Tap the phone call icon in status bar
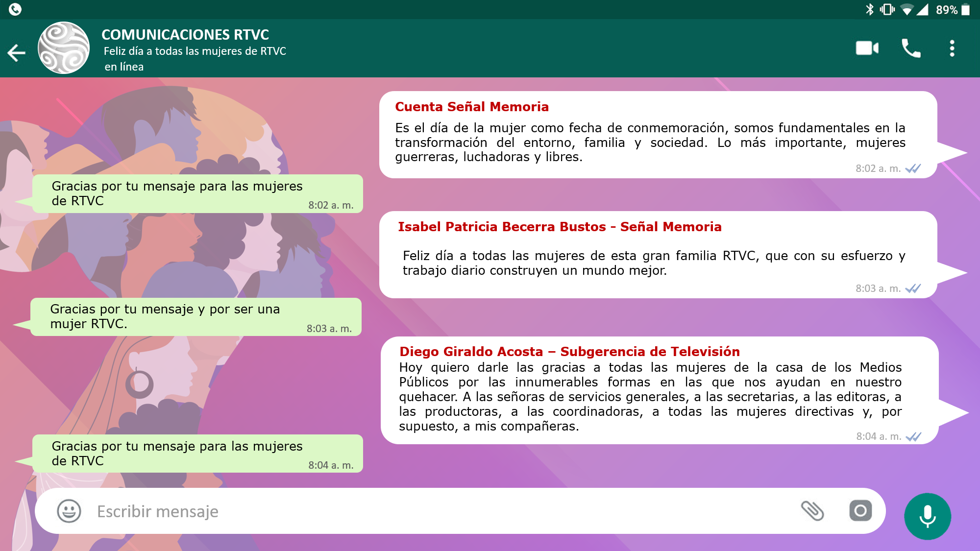The width and height of the screenshot is (980, 551). pyautogui.click(x=15, y=9)
